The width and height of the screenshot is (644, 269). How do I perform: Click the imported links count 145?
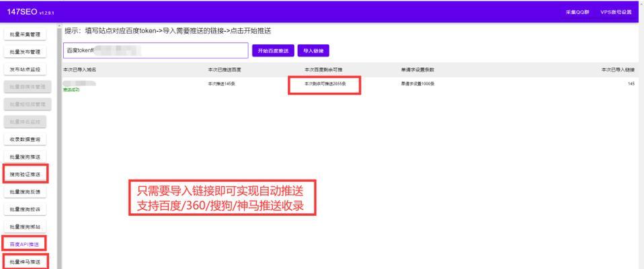click(x=631, y=84)
